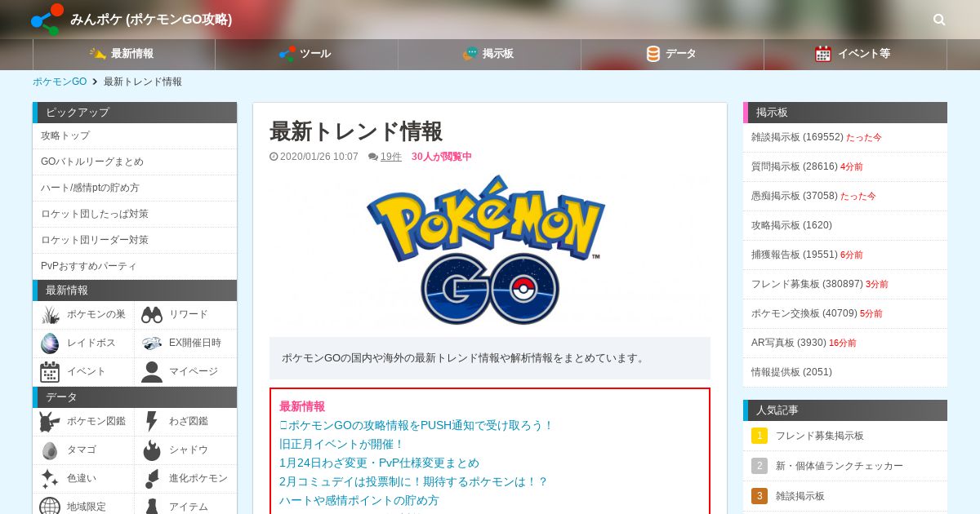
Task: Open 捕獲報告板 (19551) board
Action: tap(845, 255)
